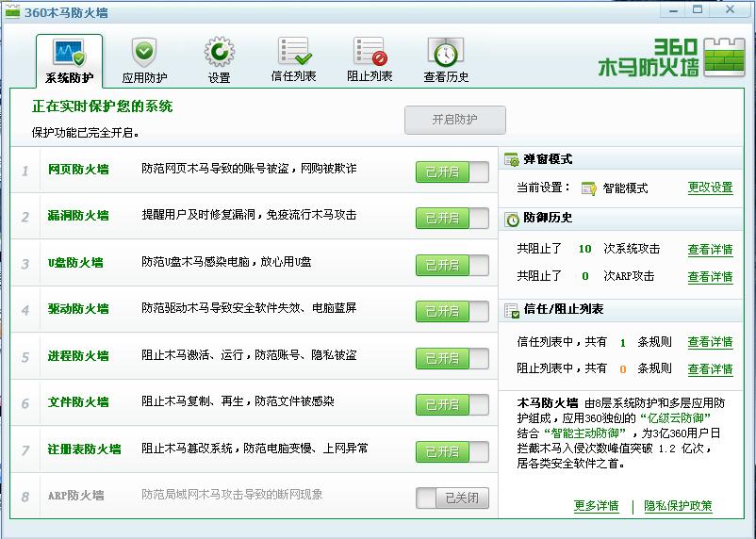Viewport: 756px width, 539px height.
Task: Minimize the 360木马防火墙 window
Action: (674, 10)
